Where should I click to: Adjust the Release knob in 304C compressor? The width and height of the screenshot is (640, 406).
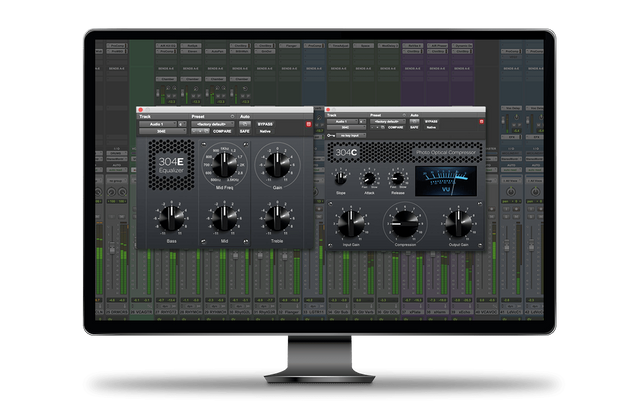(397, 178)
